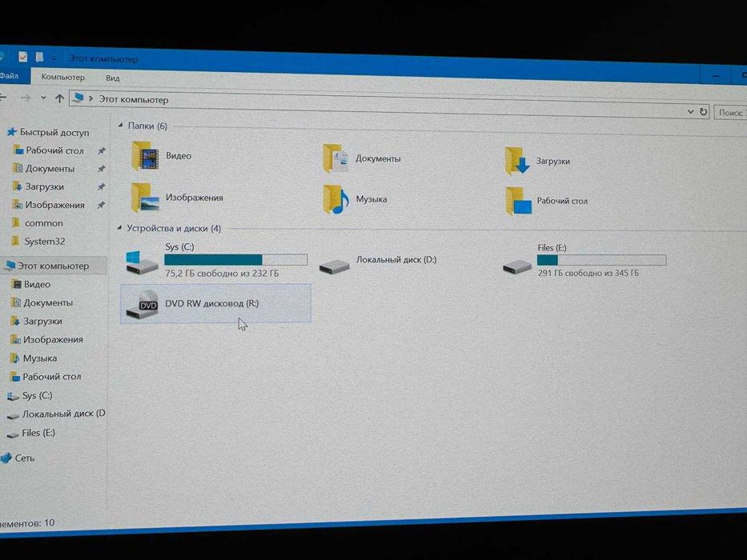The height and width of the screenshot is (560, 747).
Task: Click the new folder icon in title bar
Action: (39, 57)
